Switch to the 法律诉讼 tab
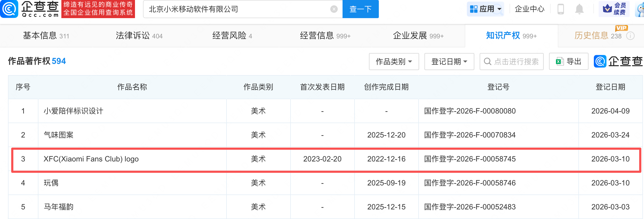This screenshot has height=219, width=644. tap(139, 36)
